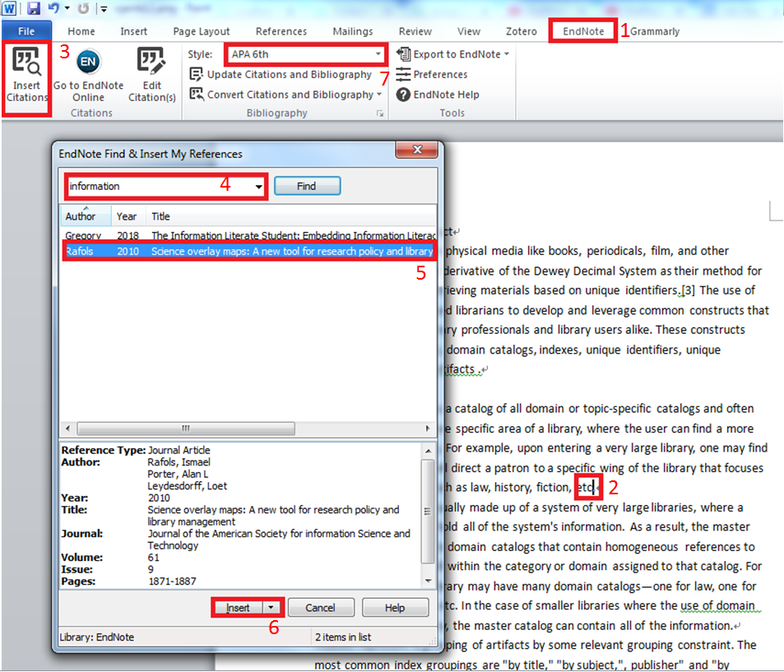This screenshot has width=784, height=672.
Task: Sort references by Title column
Action: 291,216
